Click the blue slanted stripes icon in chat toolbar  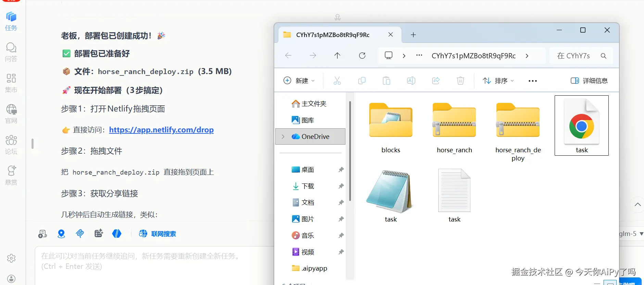pos(117,234)
